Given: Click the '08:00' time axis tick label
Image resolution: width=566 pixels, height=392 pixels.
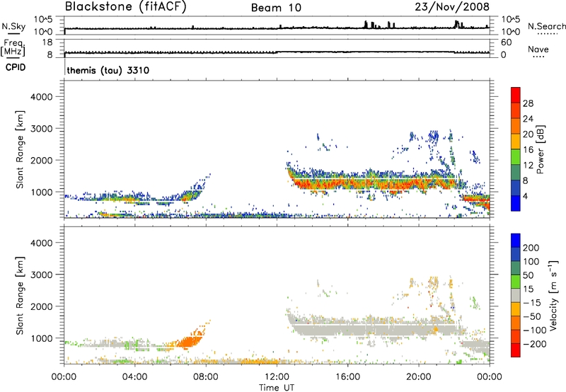Looking at the screenshot, I should point(206,377).
